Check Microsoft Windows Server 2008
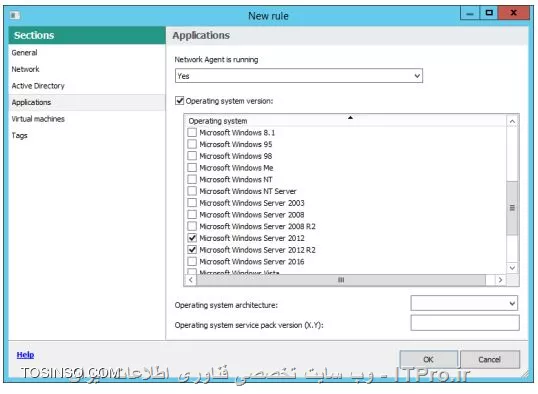Viewport: 538px width, 394px height. (192, 215)
